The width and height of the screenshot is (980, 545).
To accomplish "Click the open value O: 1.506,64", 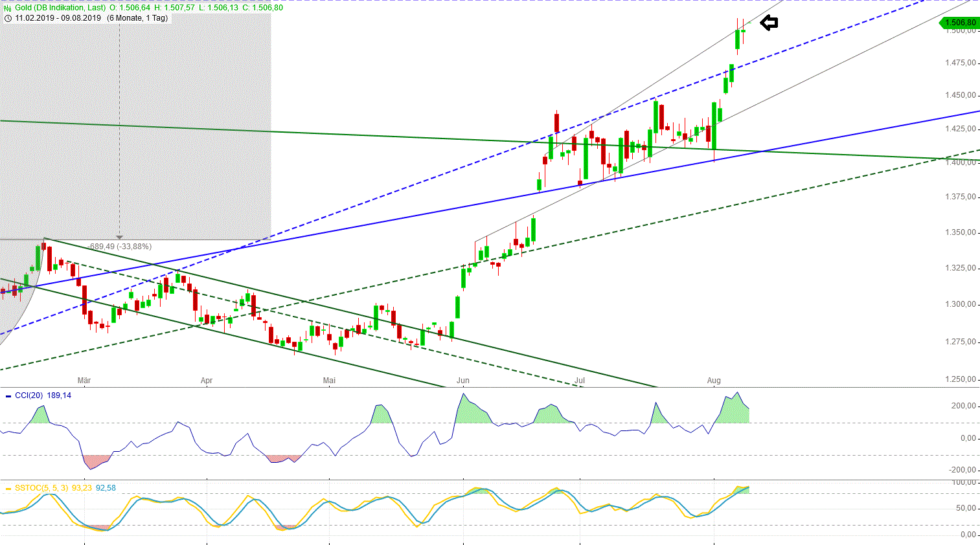I will click(x=130, y=8).
